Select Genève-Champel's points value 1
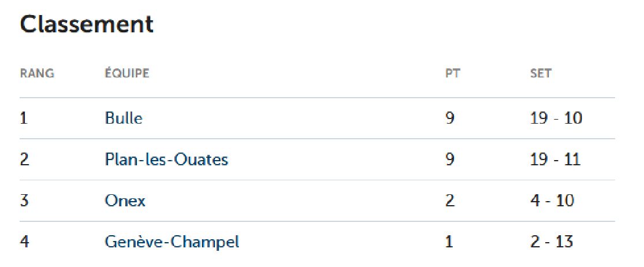644x267 pixels. pyautogui.click(x=449, y=242)
